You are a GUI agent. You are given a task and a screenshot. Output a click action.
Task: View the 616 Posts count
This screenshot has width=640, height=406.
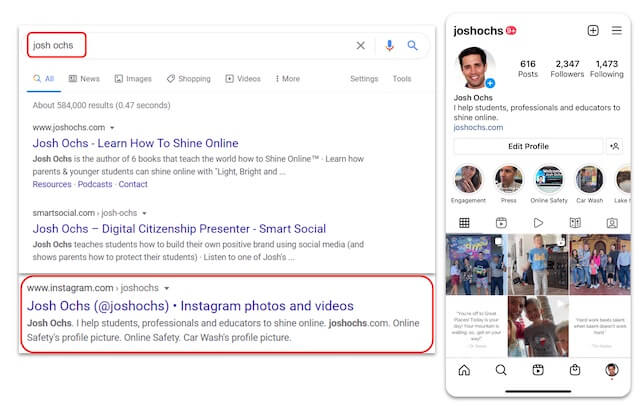point(528,69)
